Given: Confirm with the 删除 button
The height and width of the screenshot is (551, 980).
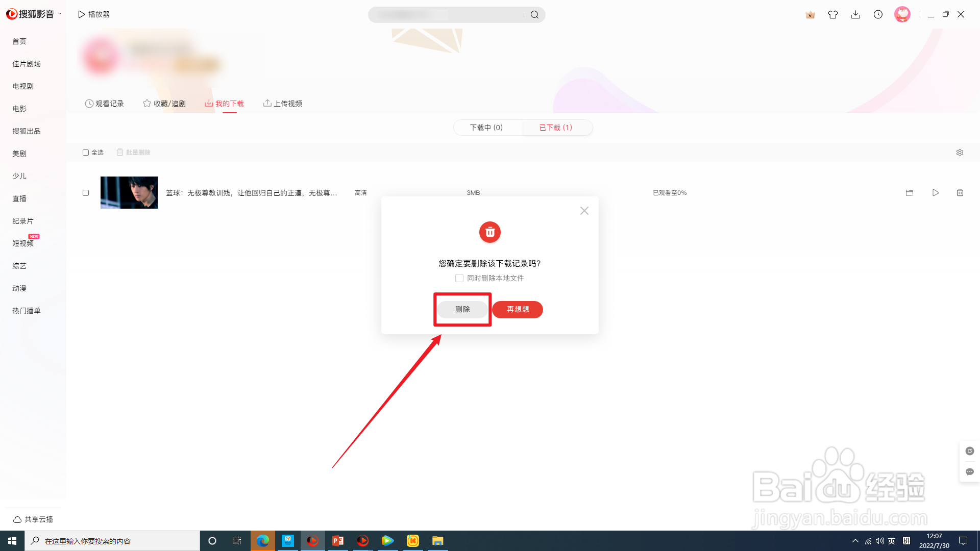Looking at the screenshot, I should (462, 310).
